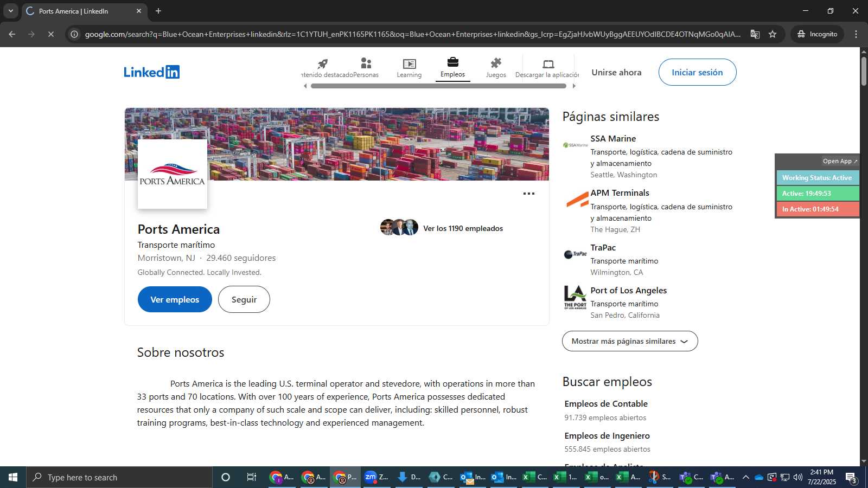The width and height of the screenshot is (868, 488).
Task: Click the Chrome address bar
Action: coord(412,34)
